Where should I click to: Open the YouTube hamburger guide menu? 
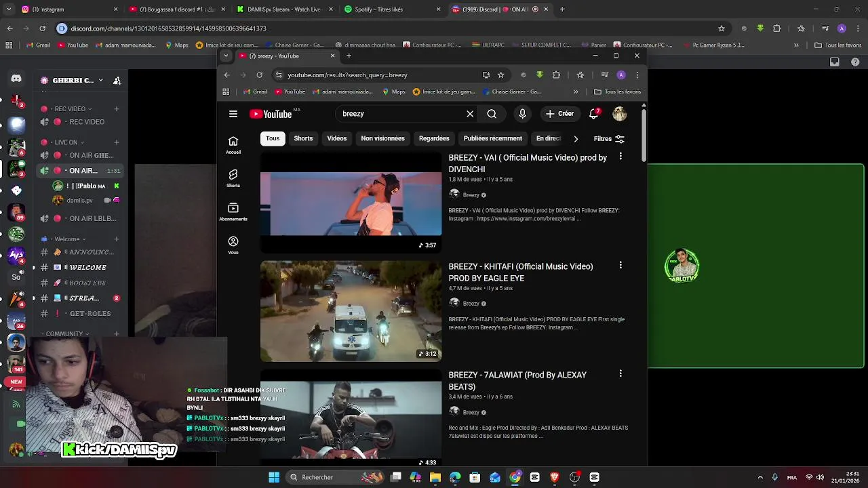[233, 114]
